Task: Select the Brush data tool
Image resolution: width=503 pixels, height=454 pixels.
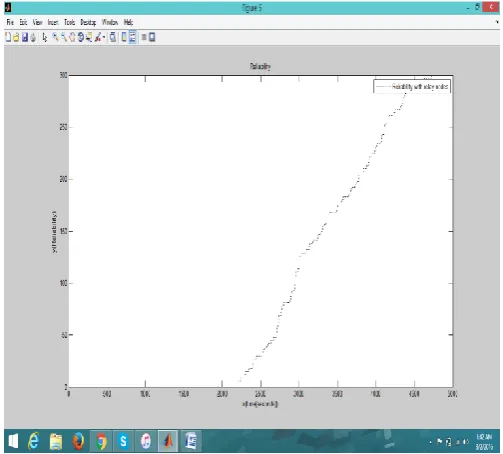Action: pyautogui.click(x=98, y=37)
